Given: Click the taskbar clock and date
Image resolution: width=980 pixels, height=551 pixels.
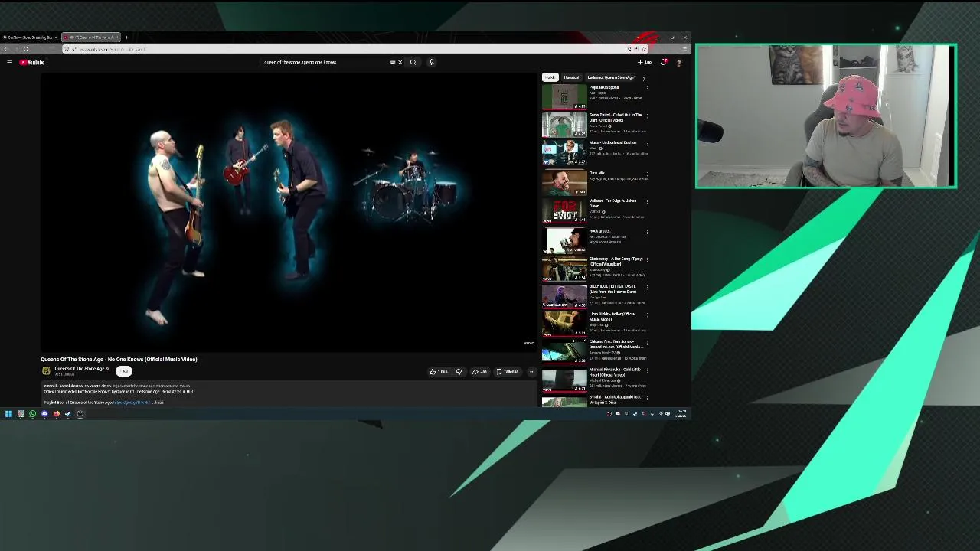Looking at the screenshot, I should point(681,414).
